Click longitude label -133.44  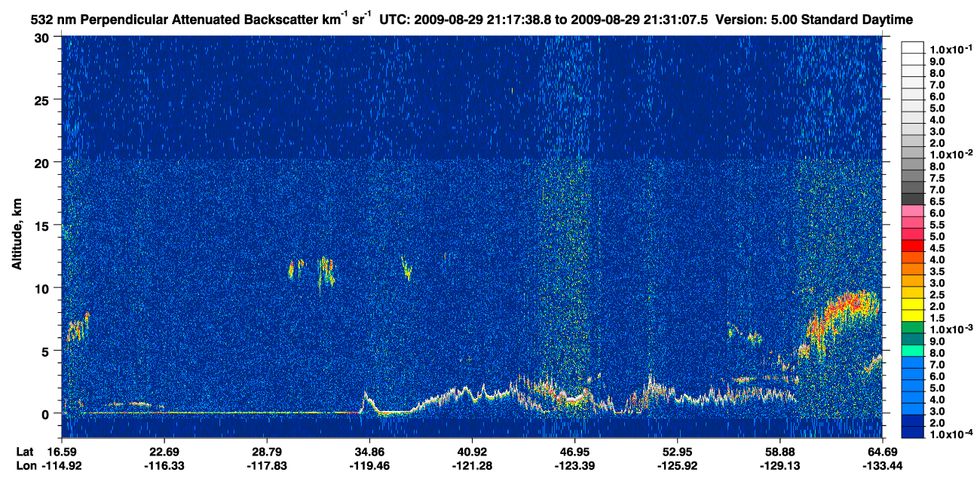click(x=883, y=465)
